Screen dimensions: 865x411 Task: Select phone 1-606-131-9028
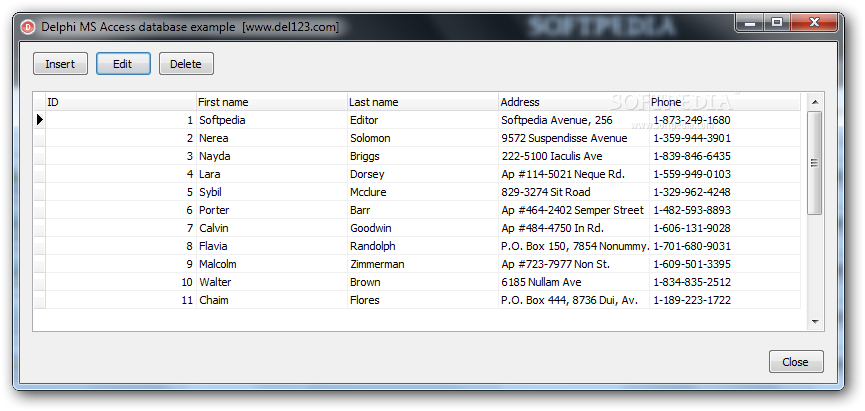(725, 228)
